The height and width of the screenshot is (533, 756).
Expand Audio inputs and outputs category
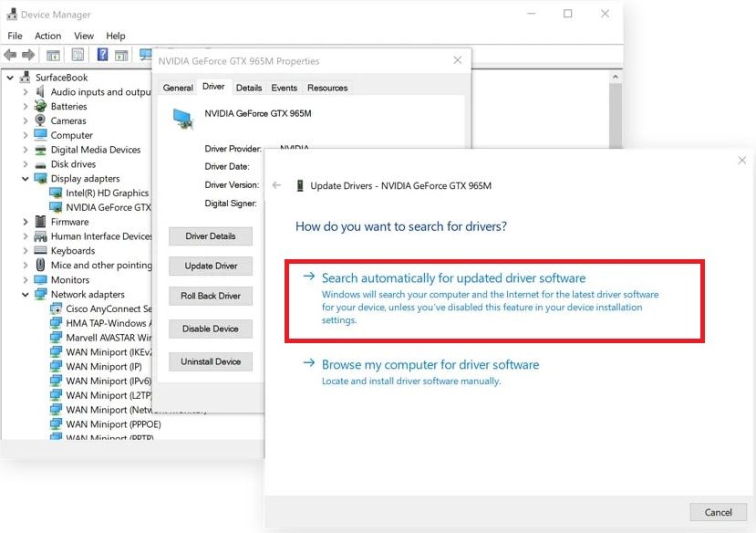(x=25, y=91)
